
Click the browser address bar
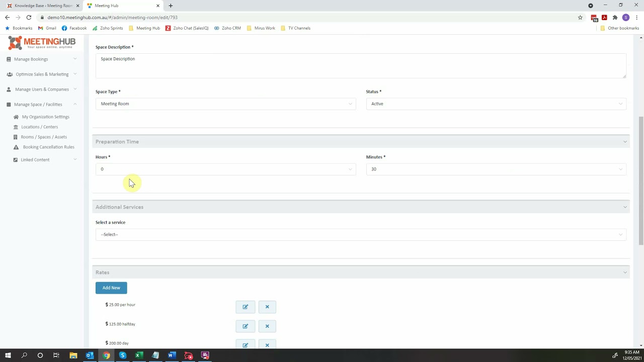coord(307,17)
